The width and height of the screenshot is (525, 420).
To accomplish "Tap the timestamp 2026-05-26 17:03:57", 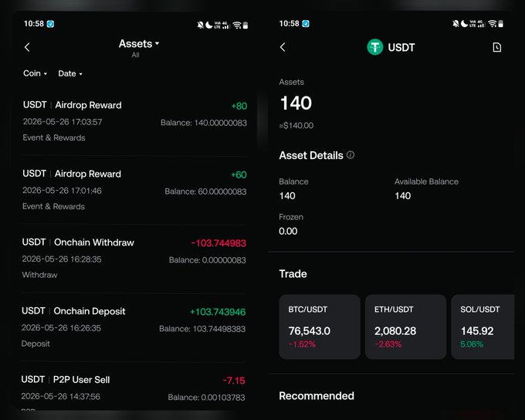I will pos(63,121).
